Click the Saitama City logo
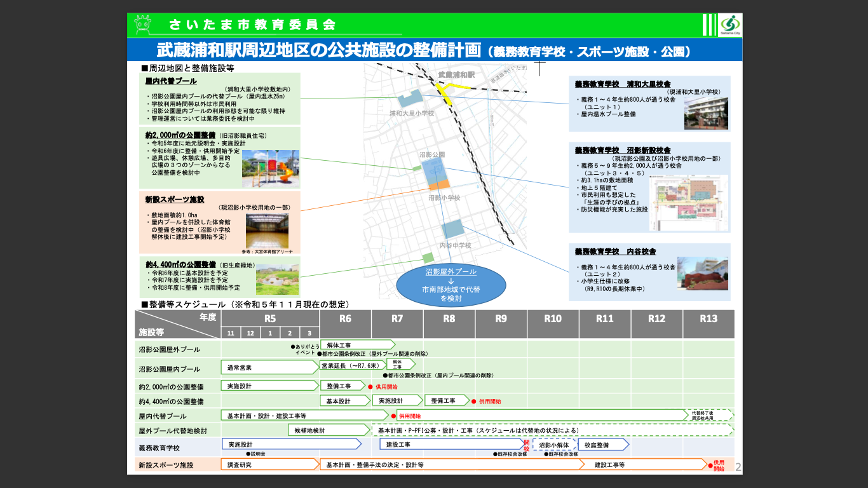This screenshot has width=868, height=488. point(727,25)
